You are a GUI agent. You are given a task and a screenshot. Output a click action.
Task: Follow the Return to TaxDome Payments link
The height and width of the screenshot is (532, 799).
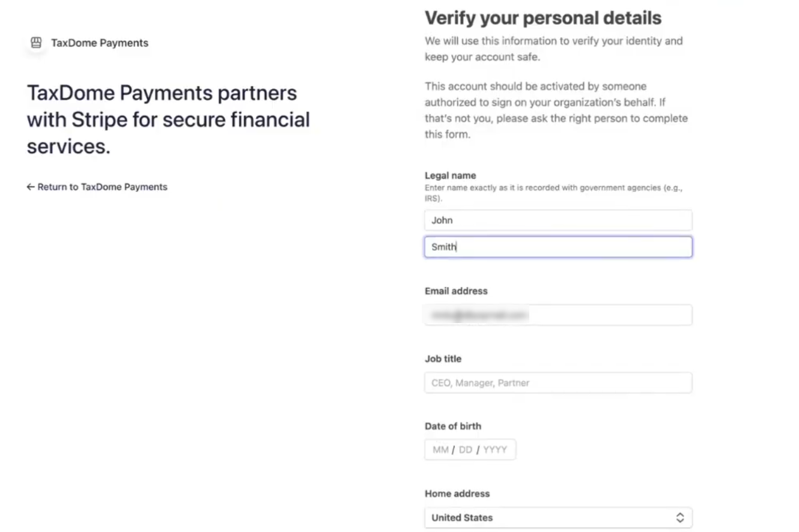pyautogui.click(x=102, y=187)
